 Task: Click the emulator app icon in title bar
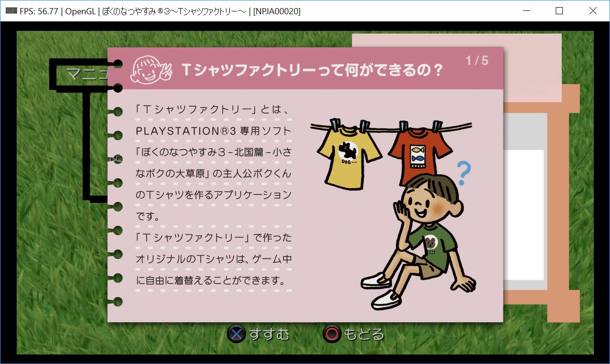[10, 11]
